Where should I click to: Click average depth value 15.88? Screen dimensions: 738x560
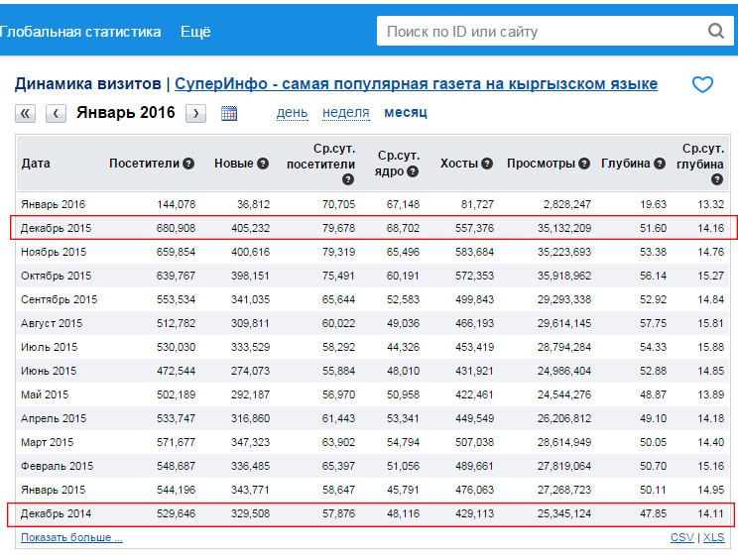710,348
